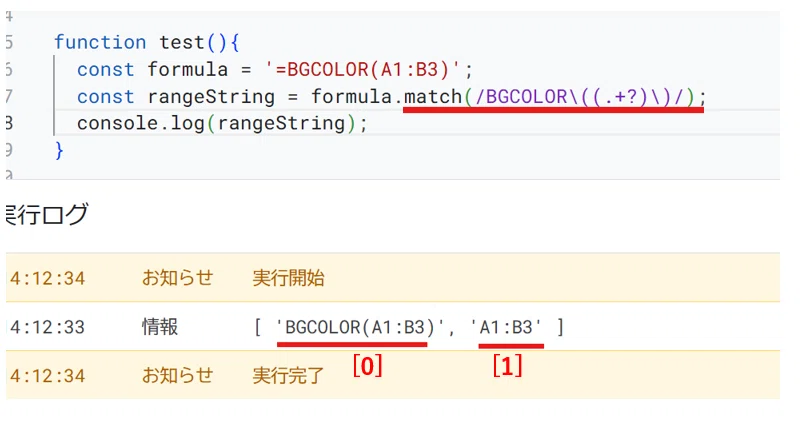Click 'BGCOLOR(A1:B3)' in log output
The height and width of the screenshot is (422, 812).
point(359,327)
